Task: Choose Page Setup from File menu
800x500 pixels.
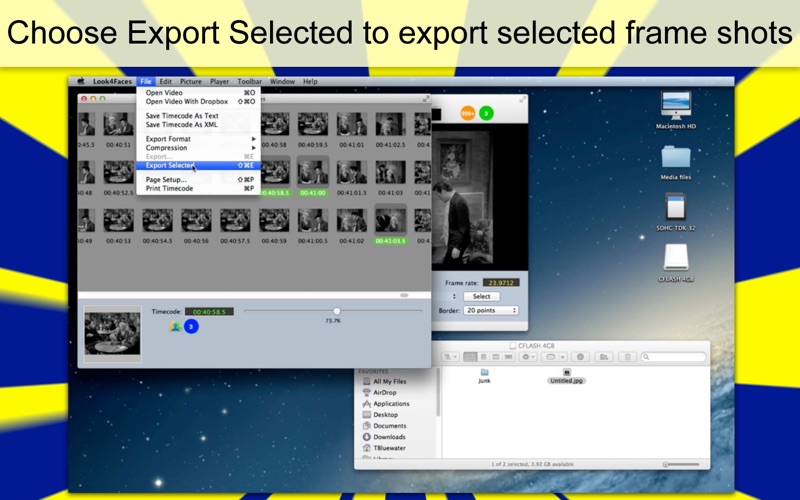Action: [198, 180]
